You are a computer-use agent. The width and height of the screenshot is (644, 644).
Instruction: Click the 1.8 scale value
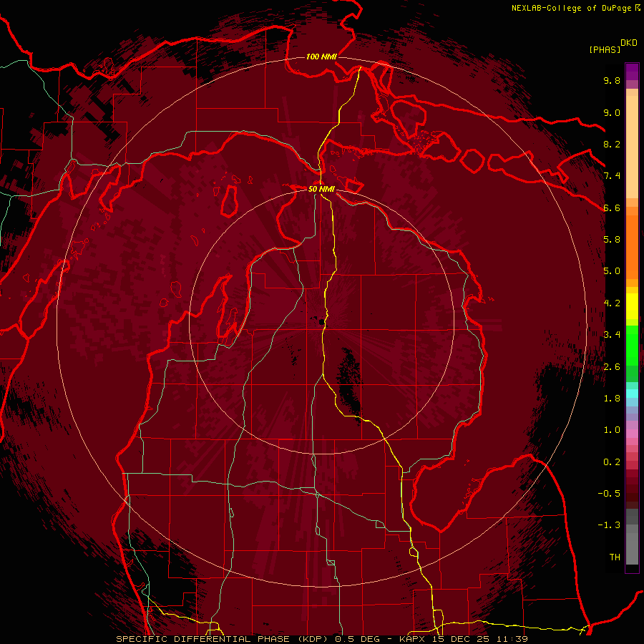612,399
